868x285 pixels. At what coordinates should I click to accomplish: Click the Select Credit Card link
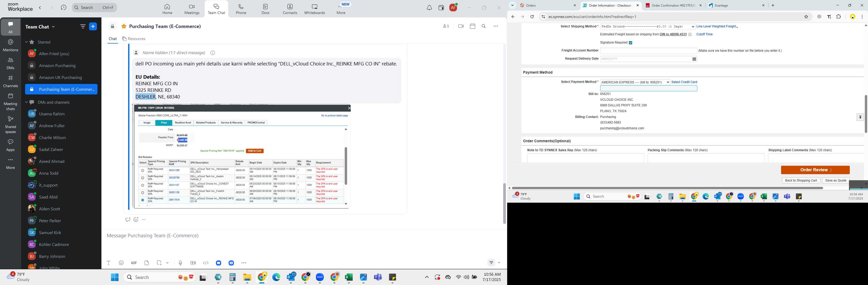pos(684,82)
